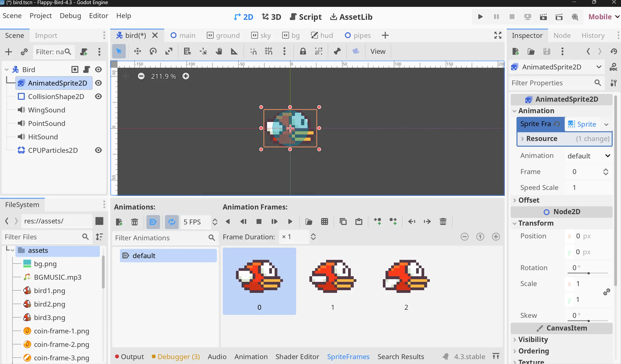This screenshot has height=364, width=621.
Task: Save the edited resource in Inspector
Action: click(x=547, y=51)
